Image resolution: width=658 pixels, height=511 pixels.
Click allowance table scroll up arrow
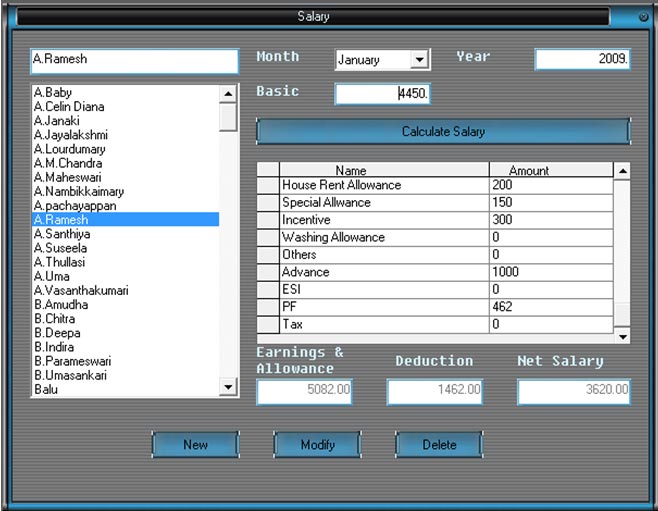(x=622, y=171)
